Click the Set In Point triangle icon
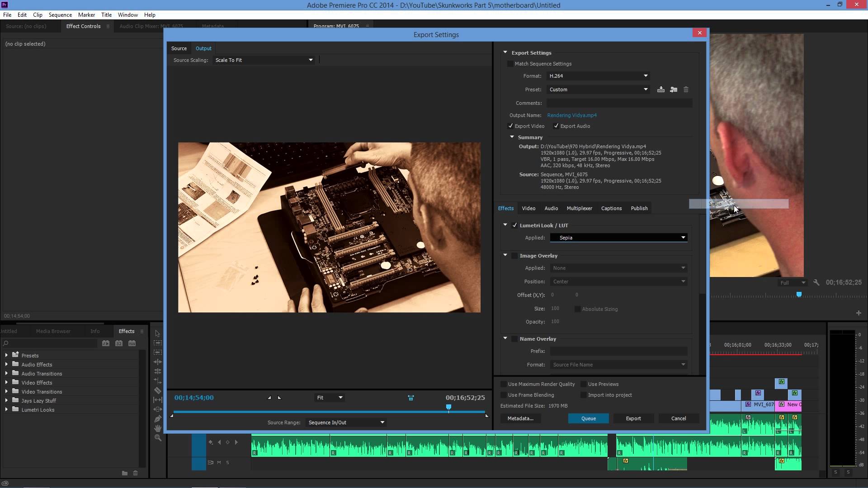The width and height of the screenshot is (868, 488). click(269, 398)
